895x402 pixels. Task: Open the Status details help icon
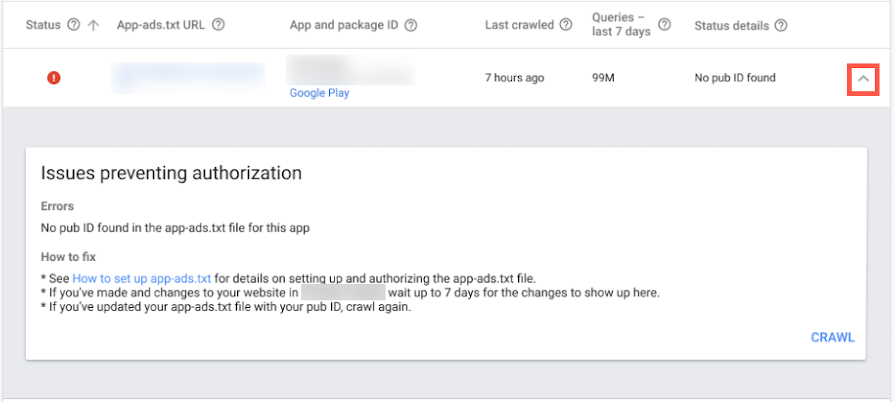781,25
